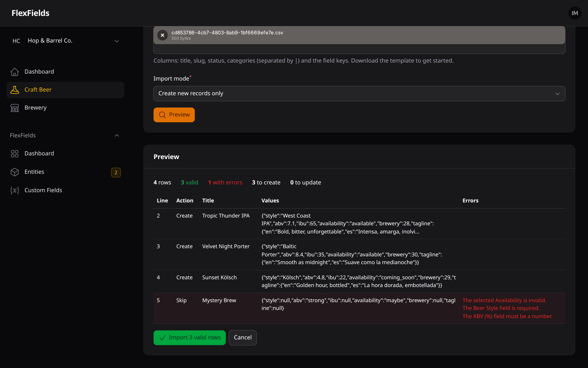Select the Velvet Night Porter title cell
The image size is (588, 368).
tap(226, 247)
